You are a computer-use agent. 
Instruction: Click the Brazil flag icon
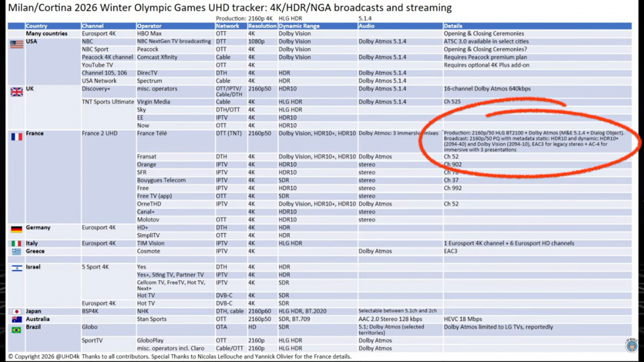[16, 330]
